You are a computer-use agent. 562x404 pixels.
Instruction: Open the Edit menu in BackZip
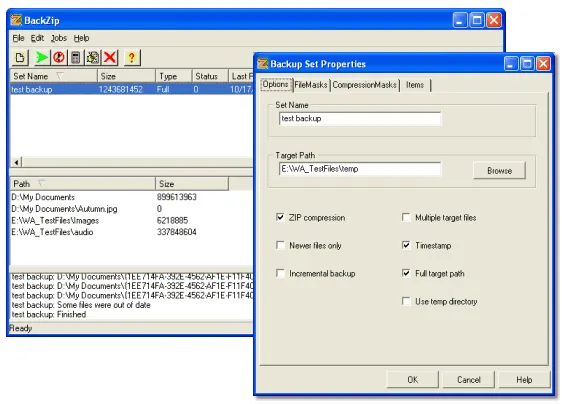(x=37, y=38)
